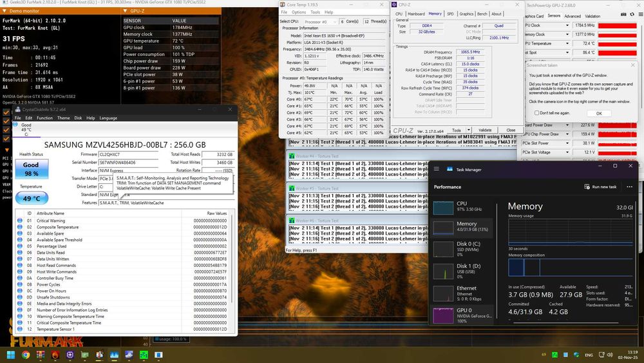
Task: Click the GPU-Z camera screenshot icon
Action: tap(623, 14)
